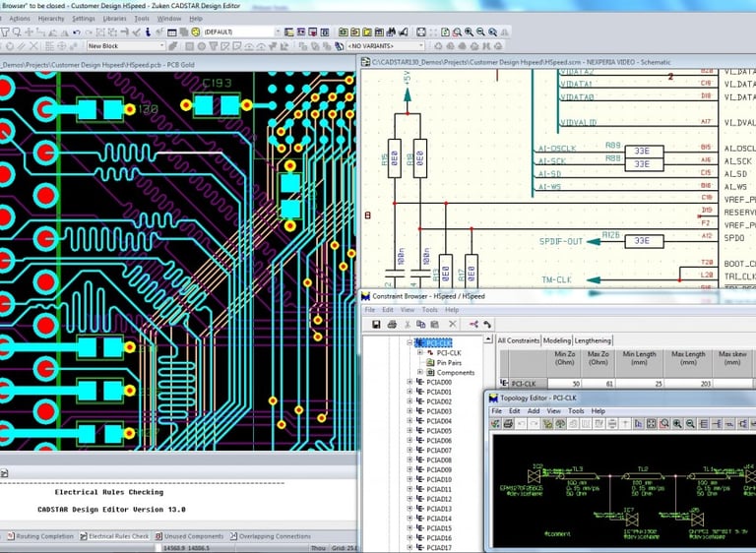Select Pin Pairs in the constraint tree

click(x=449, y=362)
